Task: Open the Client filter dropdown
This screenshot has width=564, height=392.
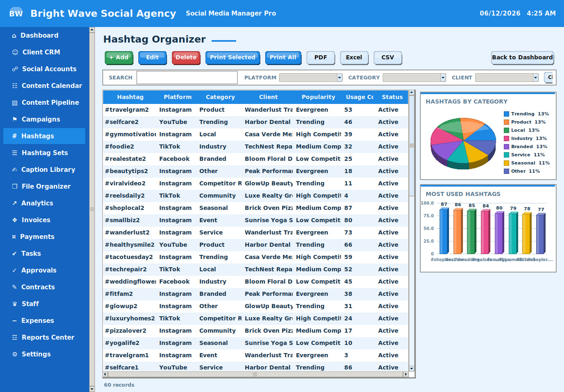Action: point(507,77)
